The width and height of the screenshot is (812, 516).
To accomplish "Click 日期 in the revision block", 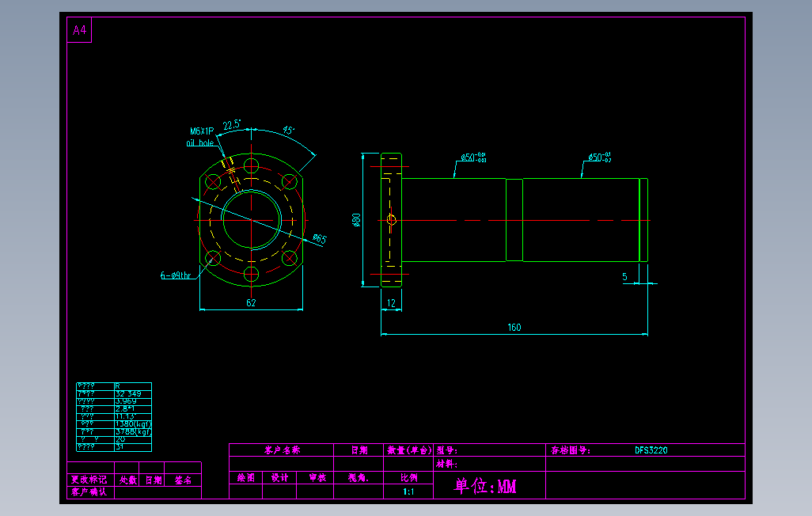I will (x=154, y=480).
